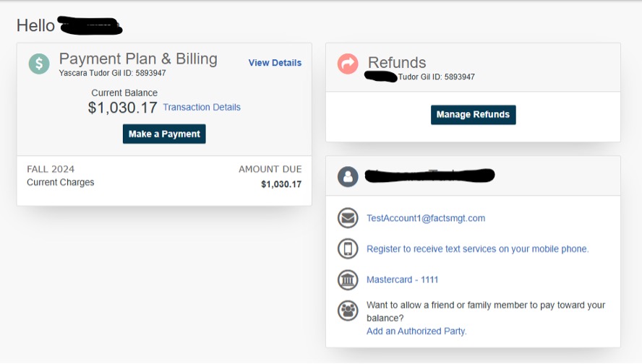Register to receive text services link
This screenshot has height=364, width=642.
[x=477, y=248]
